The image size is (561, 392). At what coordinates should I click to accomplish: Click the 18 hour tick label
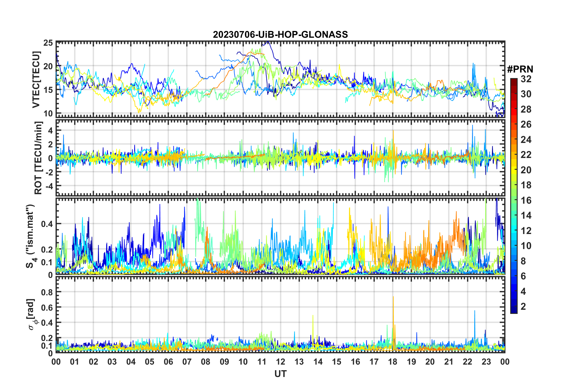coord(393,362)
